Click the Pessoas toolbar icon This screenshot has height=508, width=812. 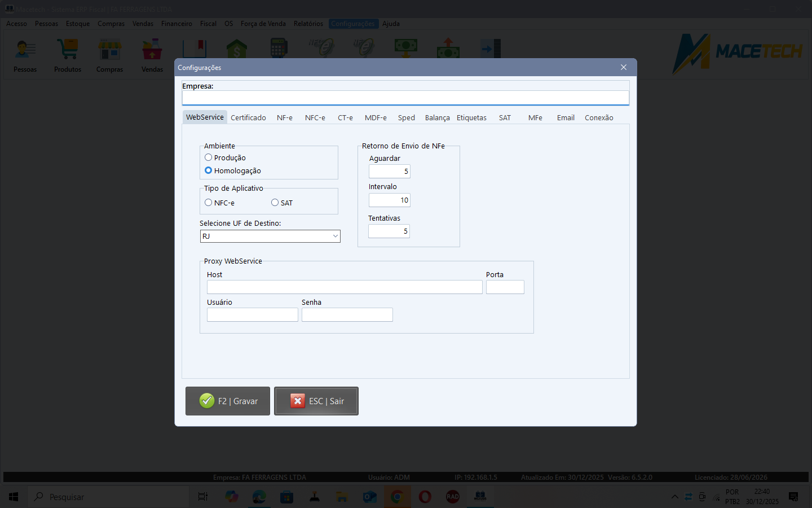(25, 51)
